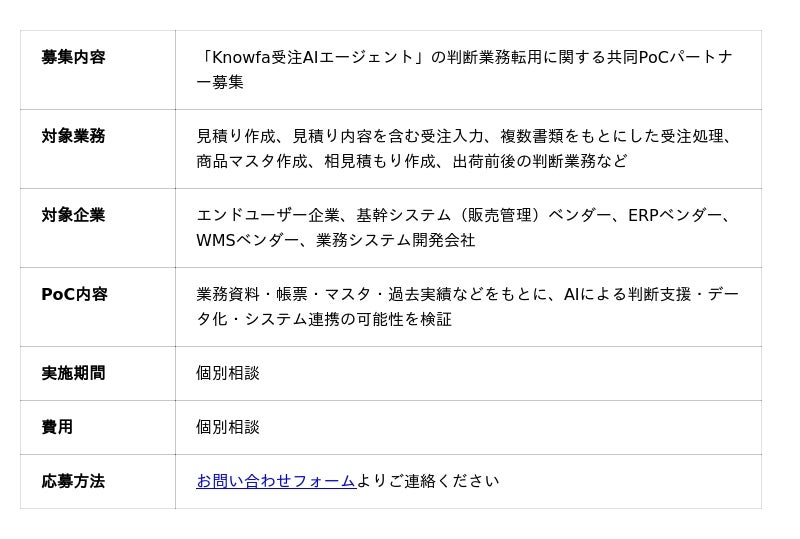
Task: Click the 応募方法 row header
Action: click(x=73, y=481)
